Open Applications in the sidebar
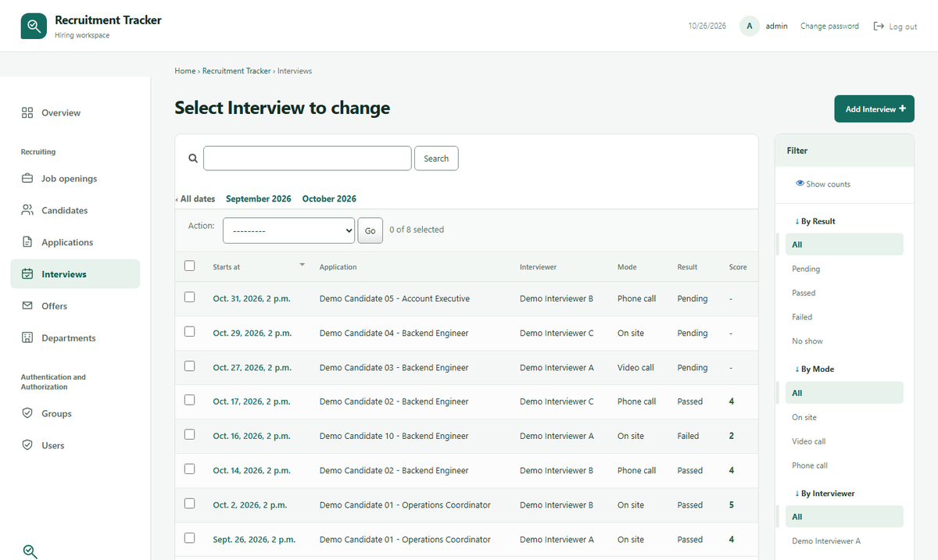Screen dimensions: 938x560 coord(75,242)
